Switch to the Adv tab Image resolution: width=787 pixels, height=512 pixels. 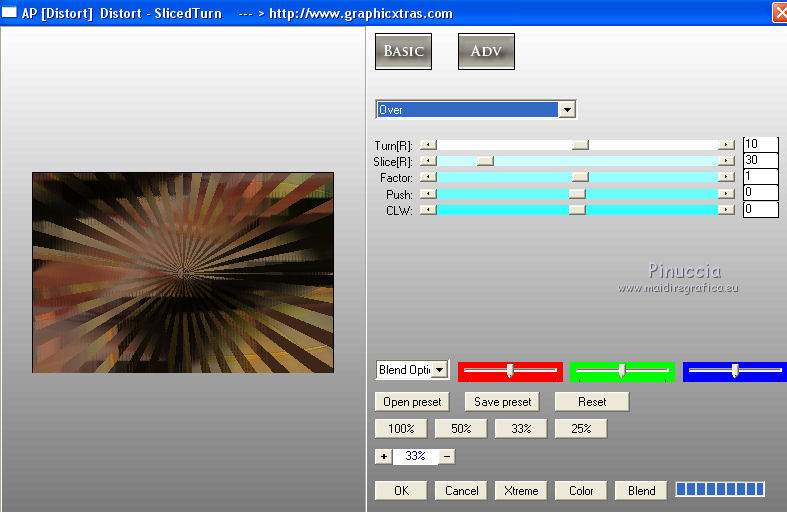point(486,51)
